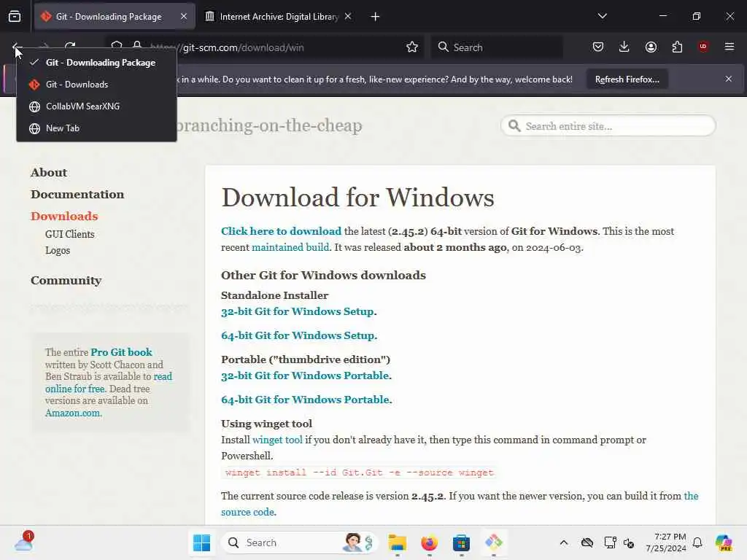Click the 'Search entire site...' field
Screen dimensions: 747x560
point(608,126)
